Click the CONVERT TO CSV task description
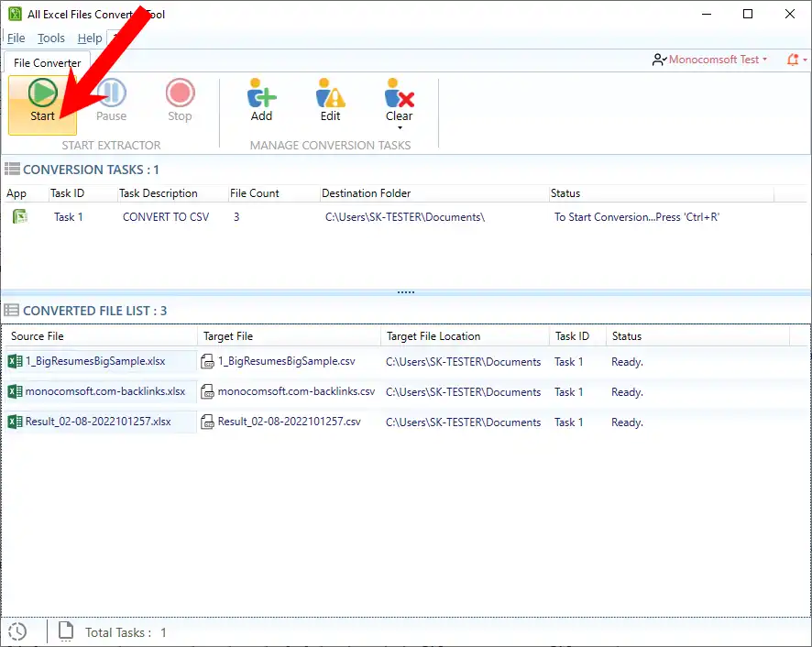Screen dimensions: 812x647 166,217
